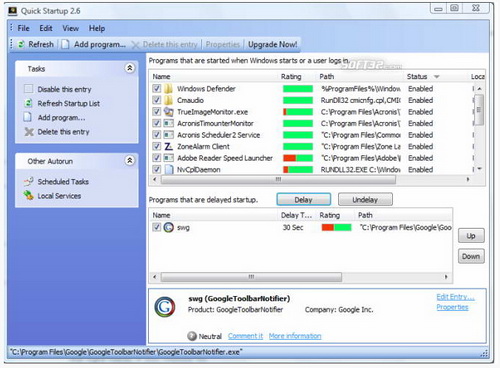Select the 30 Sec delay time cell

[293, 227]
